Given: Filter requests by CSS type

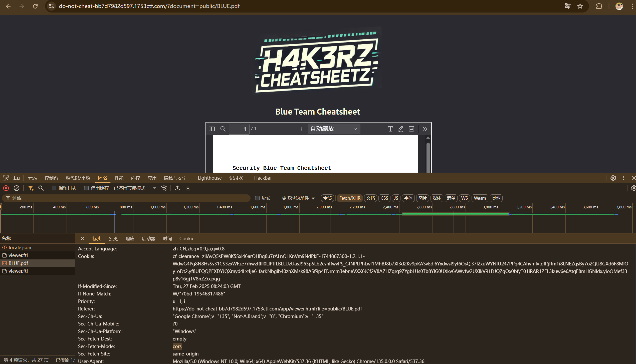Looking at the screenshot, I should [384, 198].
